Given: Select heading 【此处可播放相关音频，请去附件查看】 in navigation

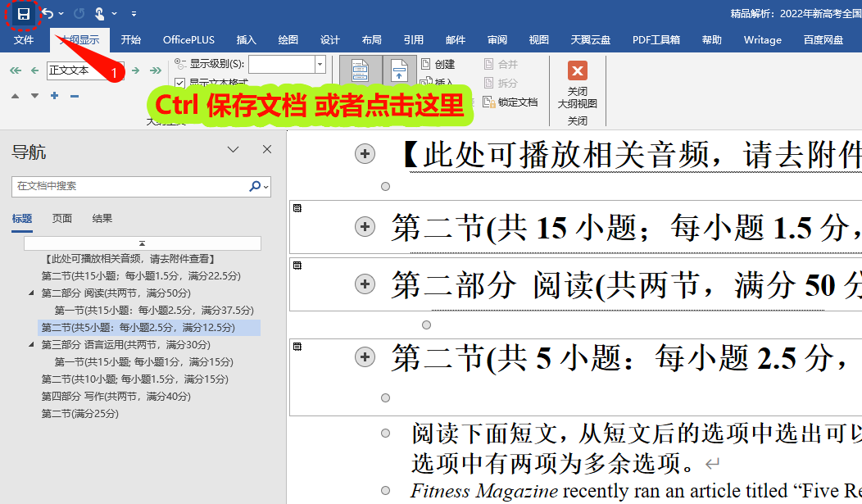Looking at the screenshot, I should [130, 259].
